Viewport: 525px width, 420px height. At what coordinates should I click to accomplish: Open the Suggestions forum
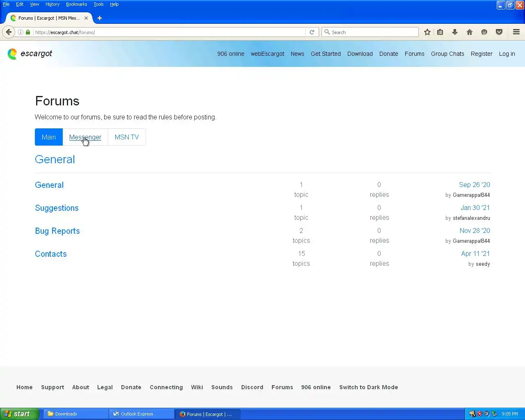click(57, 208)
